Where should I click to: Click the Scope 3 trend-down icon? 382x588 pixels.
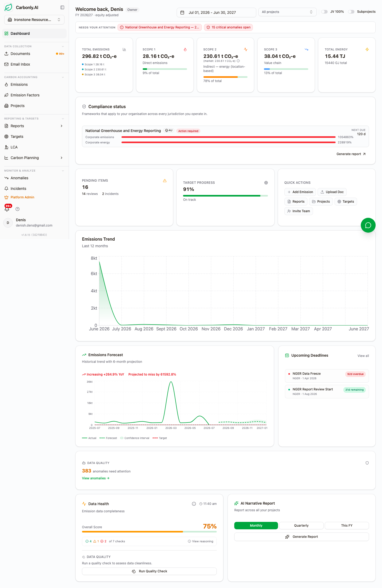point(306,49)
